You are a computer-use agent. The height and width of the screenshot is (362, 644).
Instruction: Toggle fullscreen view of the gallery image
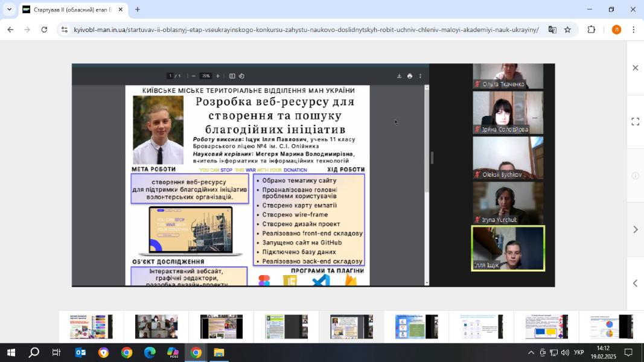coord(635,121)
